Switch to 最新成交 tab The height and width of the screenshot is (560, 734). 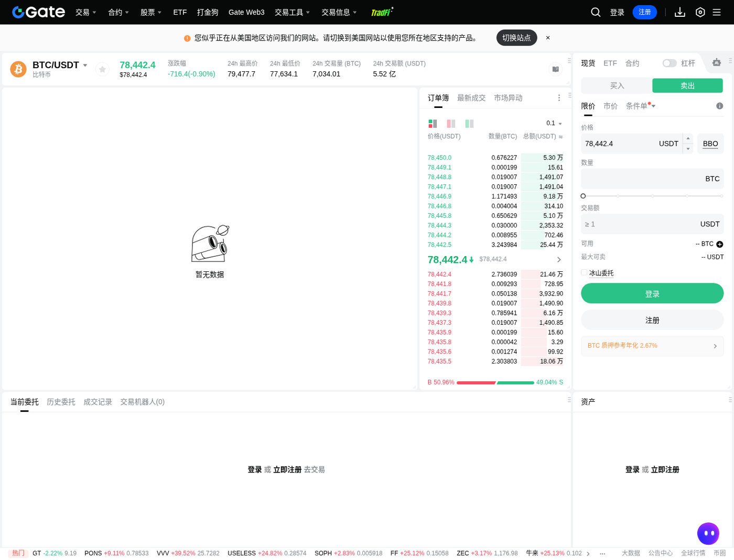click(471, 98)
